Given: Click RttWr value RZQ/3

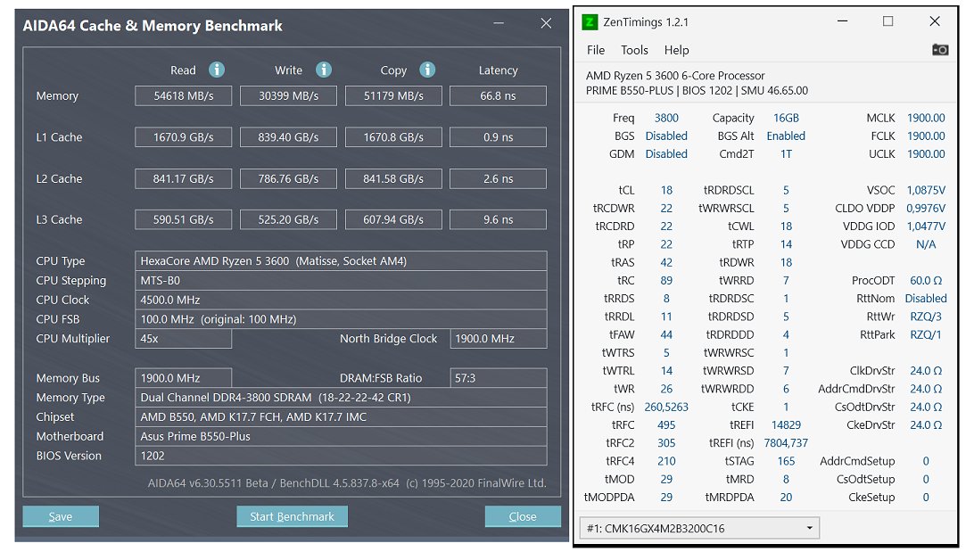Looking at the screenshot, I should click(926, 317).
